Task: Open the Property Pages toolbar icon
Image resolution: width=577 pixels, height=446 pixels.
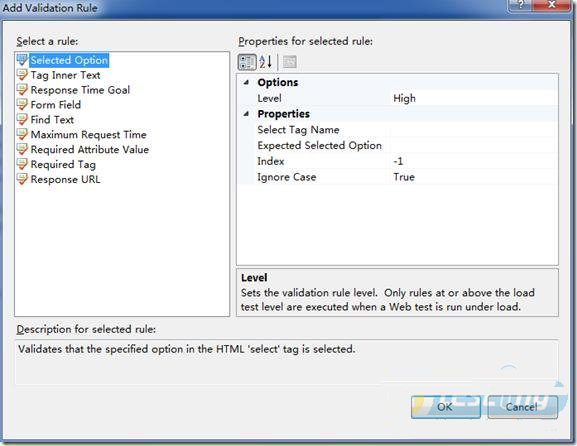Action: [290, 62]
